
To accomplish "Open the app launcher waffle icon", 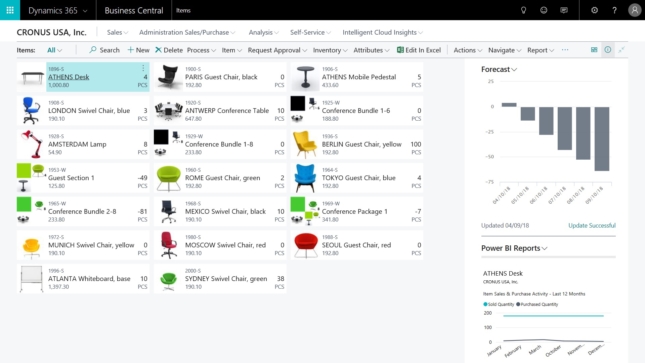I will (10, 10).
